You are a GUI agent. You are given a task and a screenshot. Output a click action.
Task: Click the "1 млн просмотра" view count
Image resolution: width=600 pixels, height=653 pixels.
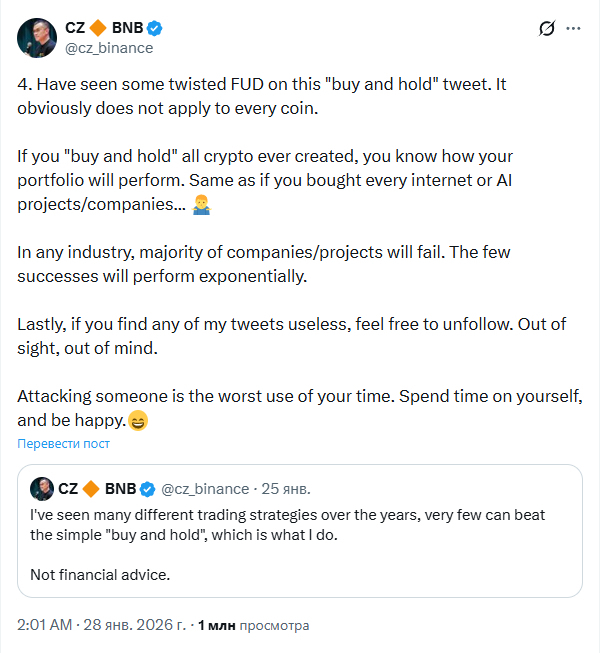click(253, 625)
